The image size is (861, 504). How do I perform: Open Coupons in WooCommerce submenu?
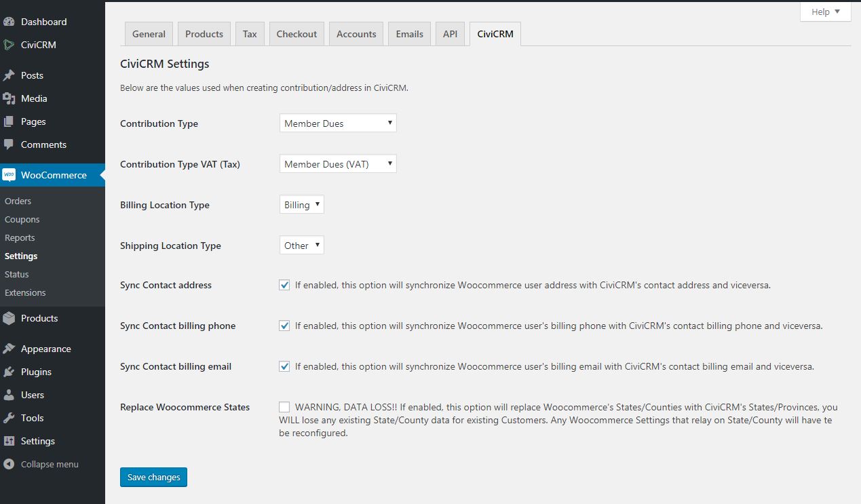(22, 219)
